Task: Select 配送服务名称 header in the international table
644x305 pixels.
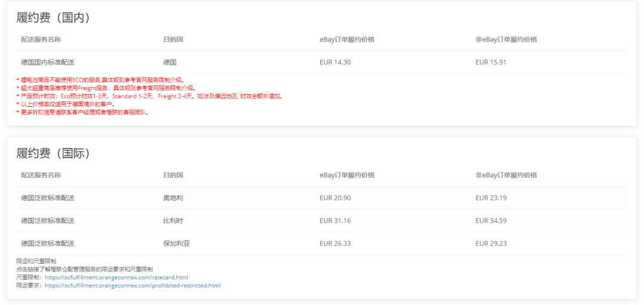Action: pos(41,175)
